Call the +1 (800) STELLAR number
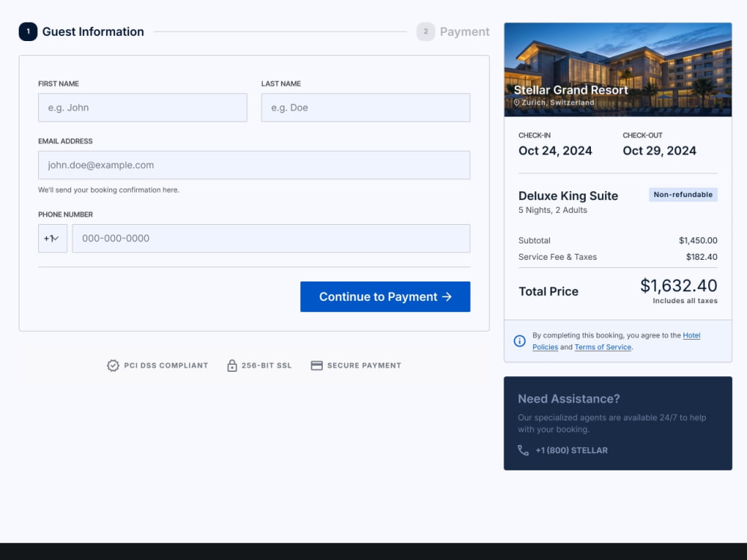This screenshot has height=560, width=747. click(x=571, y=450)
